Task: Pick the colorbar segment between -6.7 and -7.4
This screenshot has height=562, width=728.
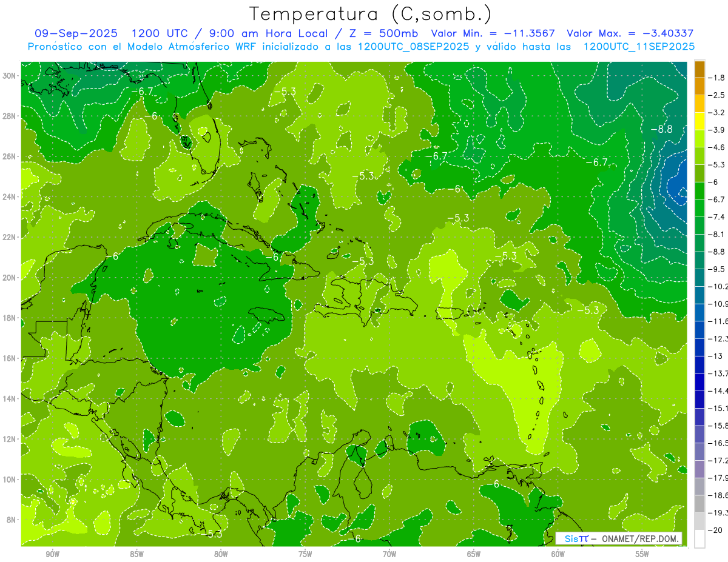Action: click(x=699, y=208)
